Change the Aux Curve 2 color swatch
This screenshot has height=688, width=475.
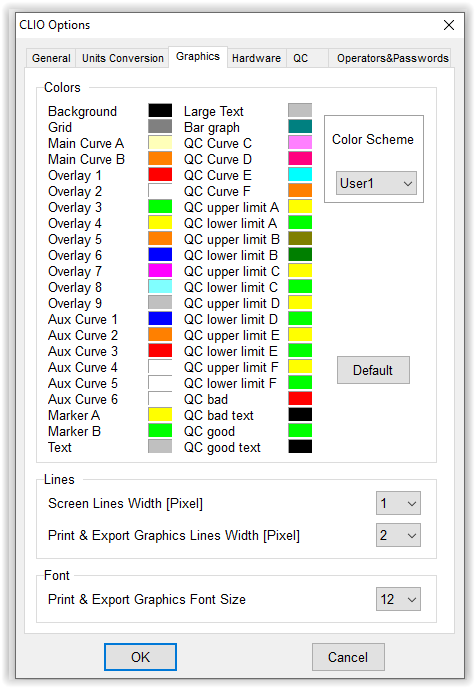point(160,334)
